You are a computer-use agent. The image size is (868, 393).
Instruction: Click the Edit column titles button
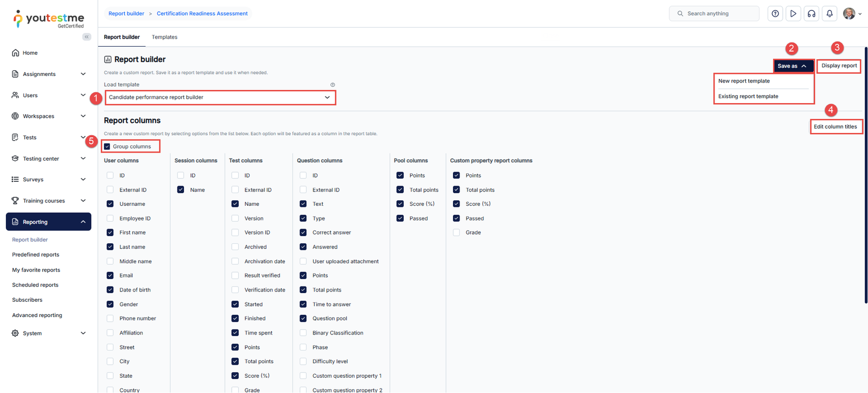[x=835, y=126]
